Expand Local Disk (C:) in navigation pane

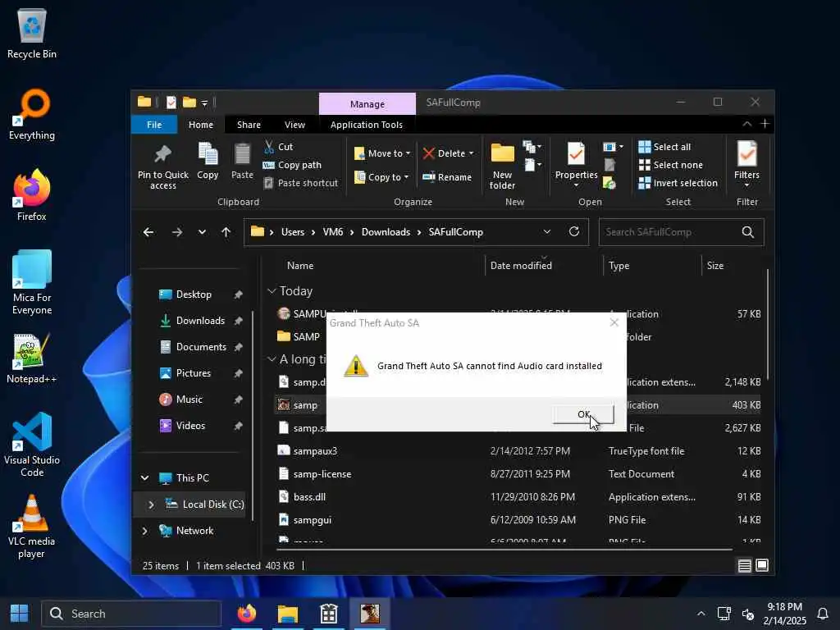pyautogui.click(x=151, y=504)
